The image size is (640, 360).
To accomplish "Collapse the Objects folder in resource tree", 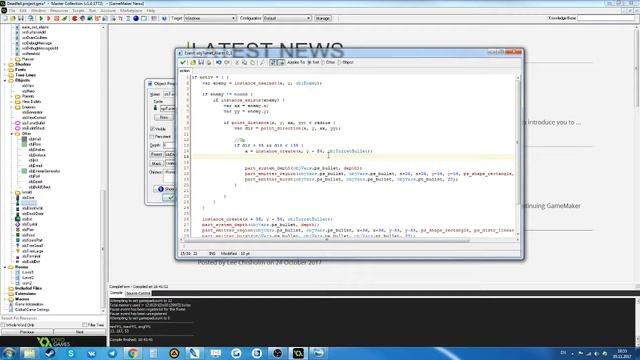I will click(5, 80).
